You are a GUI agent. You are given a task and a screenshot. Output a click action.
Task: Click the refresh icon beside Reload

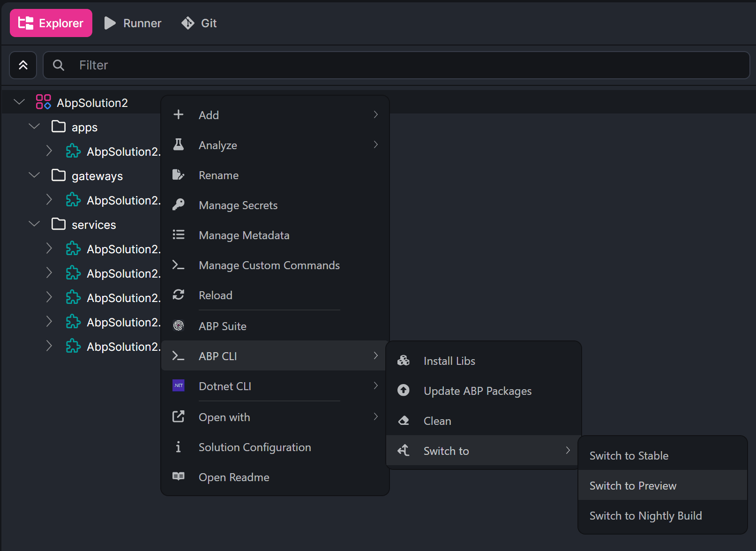click(x=179, y=294)
